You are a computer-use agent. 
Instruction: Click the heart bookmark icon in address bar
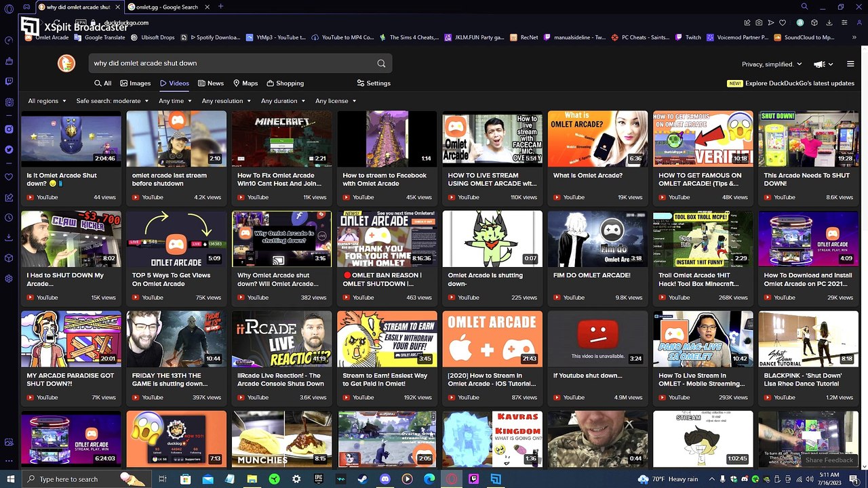pos(783,22)
